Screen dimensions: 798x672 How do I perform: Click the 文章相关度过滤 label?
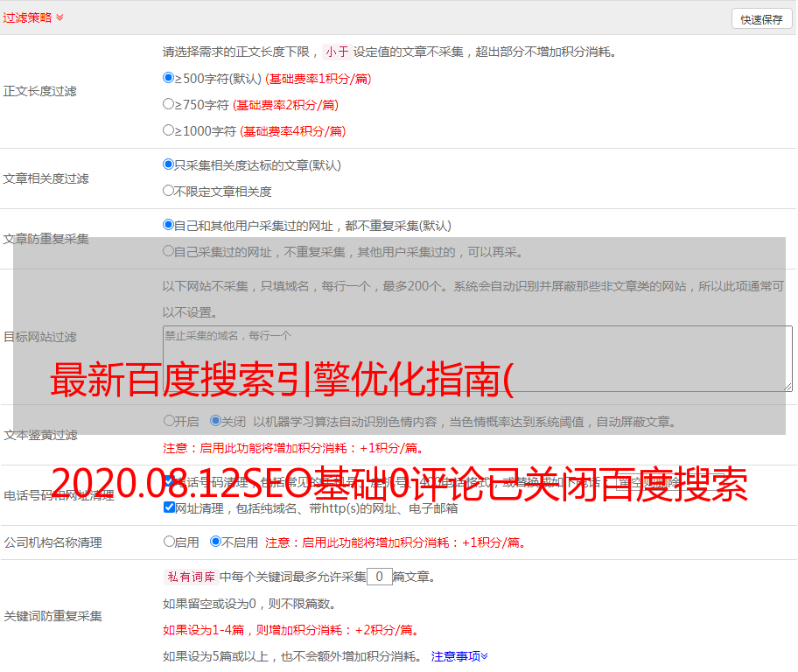[x=45, y=178]
